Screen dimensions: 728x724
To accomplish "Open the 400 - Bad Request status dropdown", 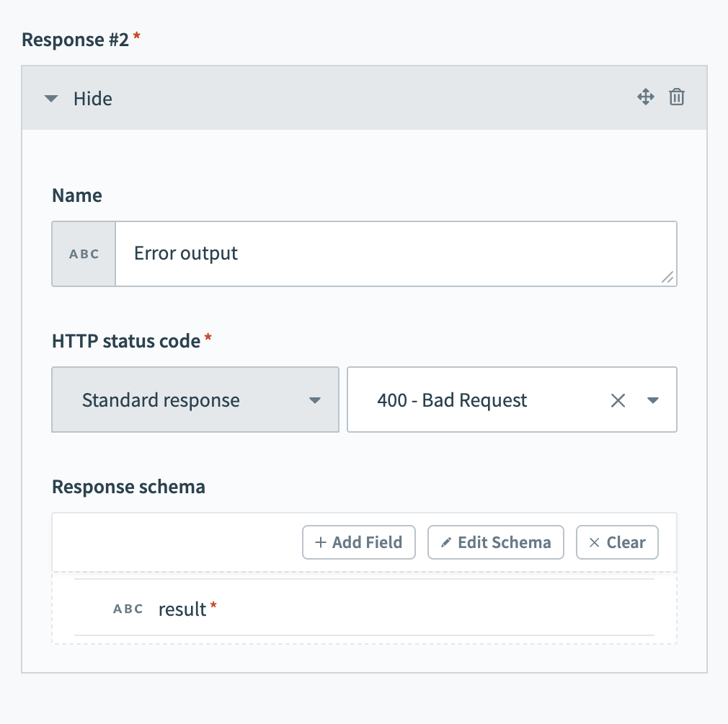I will click(652, 399).
